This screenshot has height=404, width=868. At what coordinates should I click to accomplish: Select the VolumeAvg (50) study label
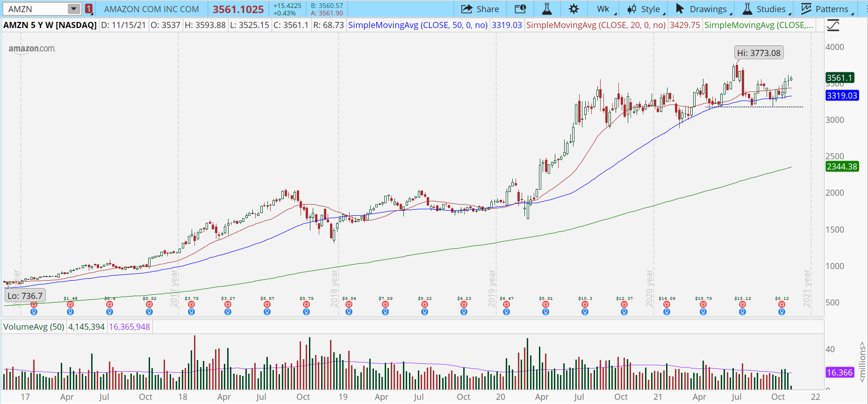point(34,327)
